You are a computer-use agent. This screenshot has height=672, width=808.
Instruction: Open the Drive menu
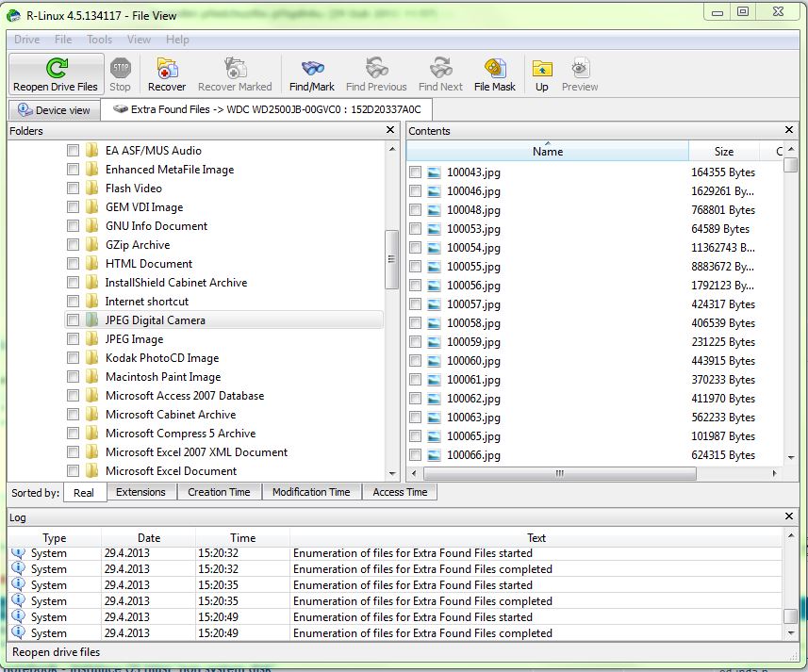pos(26,40)
